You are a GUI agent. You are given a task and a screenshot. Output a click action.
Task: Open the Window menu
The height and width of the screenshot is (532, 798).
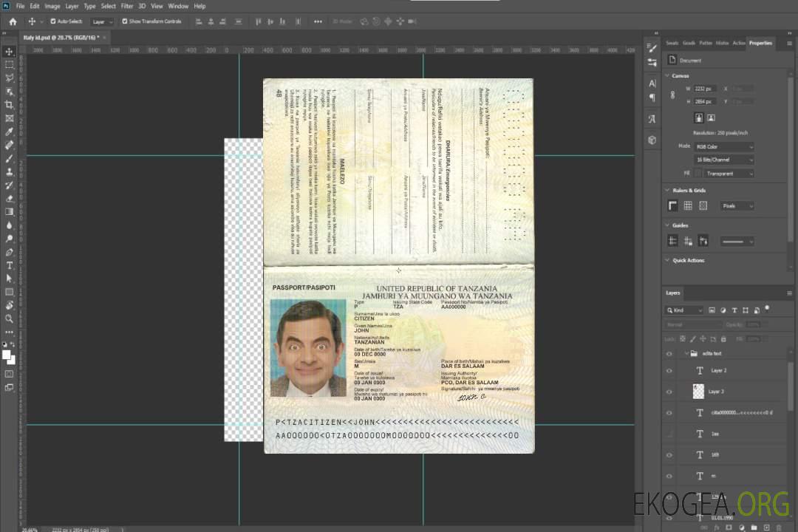click(178, 6)
